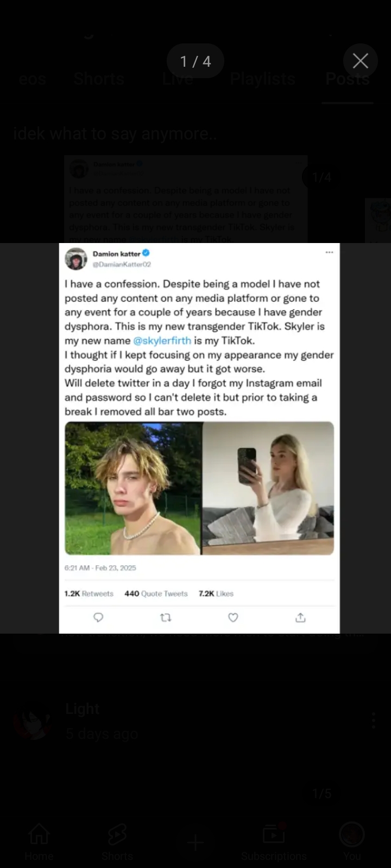Tap the reply speech bubble icon in the tweet
This screenshot has width=391, height=868.
tap(98, 617)
